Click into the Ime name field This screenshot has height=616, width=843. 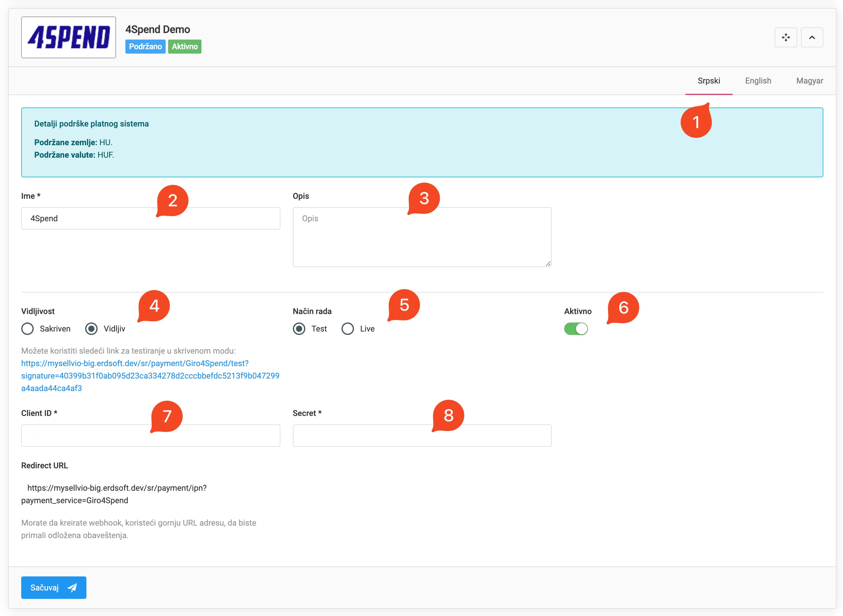(x=93, y=218)
